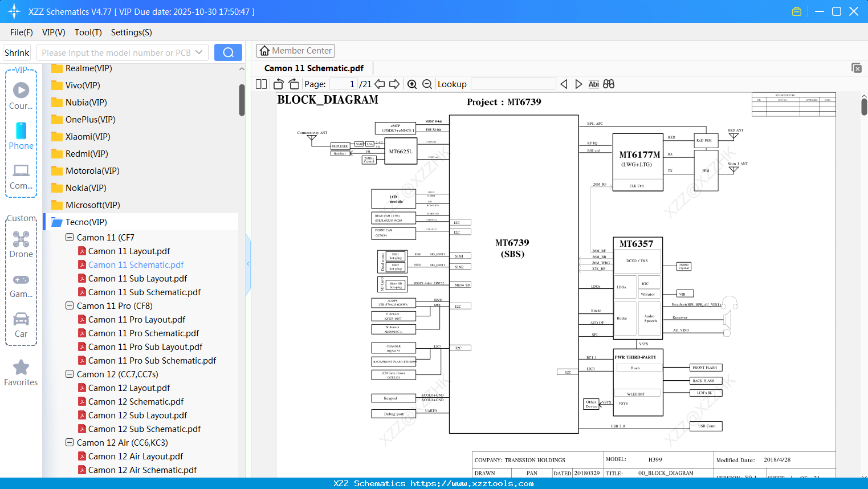
Task: Click inside the Lookup text field
Action: pos(513,84)
